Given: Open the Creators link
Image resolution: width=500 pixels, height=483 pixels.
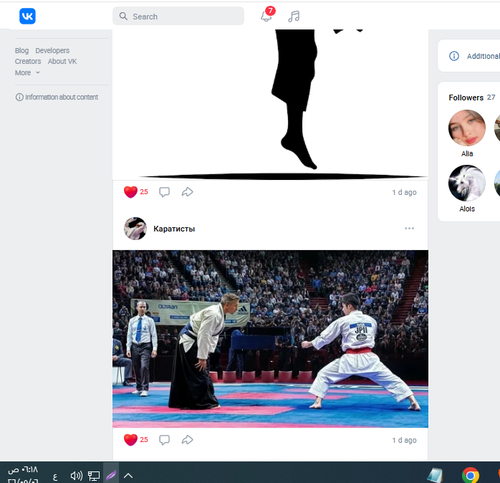Looking at the screenshot, I should coord(28,61).
